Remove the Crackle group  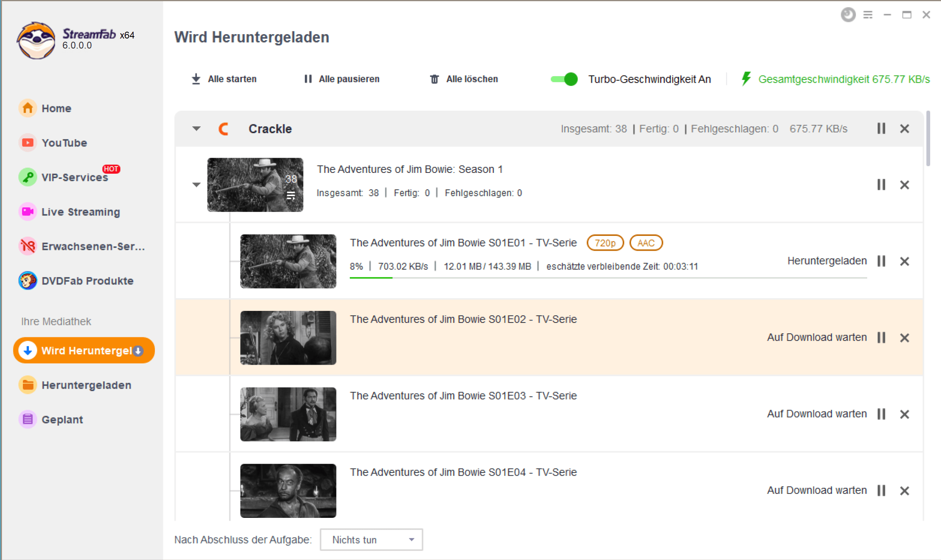point(904,129)
